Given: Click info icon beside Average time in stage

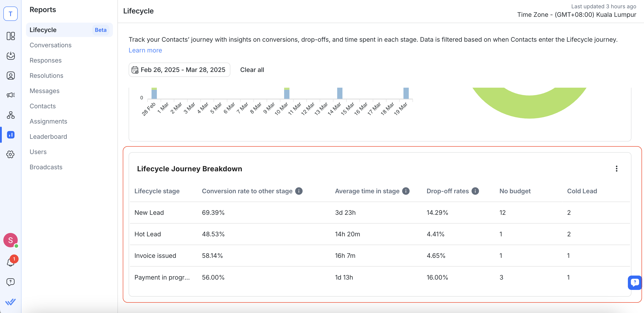Looking at the screenshot, I should tap(406, 191).
